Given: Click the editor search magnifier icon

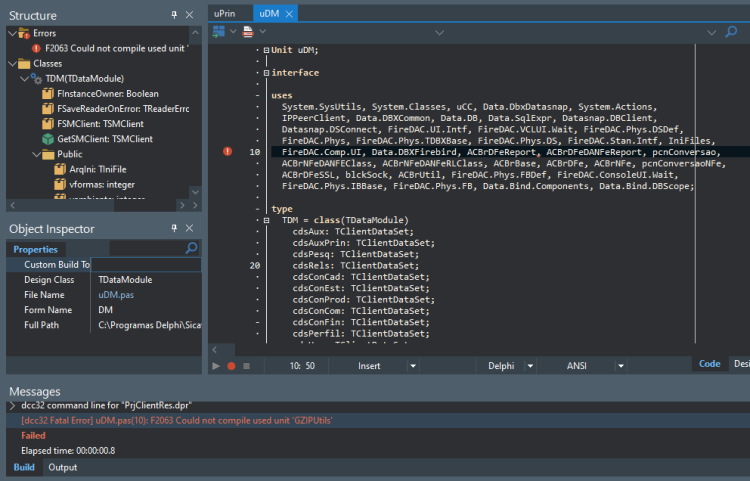Looking at the screenshot, I should click(731, 32).
